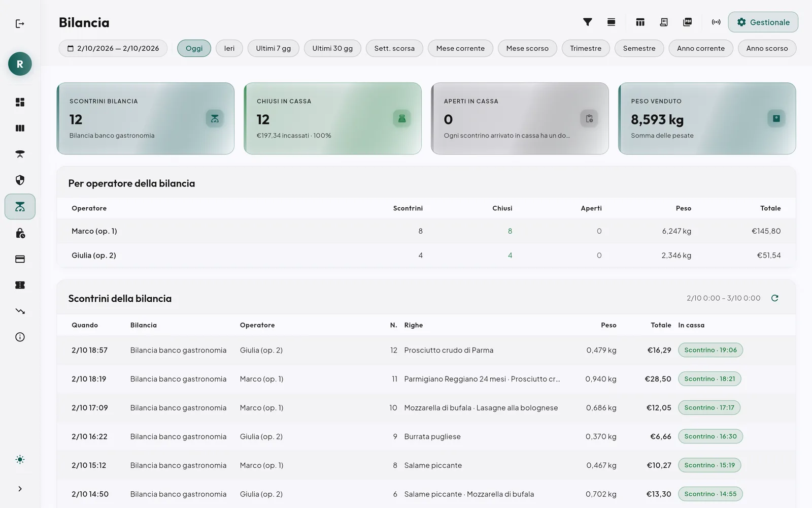Click the credit card sidebar icon
This screenshot has height=508, width=812.
pyautogui.click(x=20, y=259)
